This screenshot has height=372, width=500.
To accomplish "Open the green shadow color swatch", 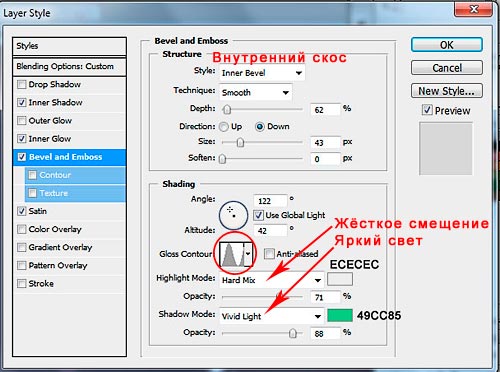I will tap(340, 315).
